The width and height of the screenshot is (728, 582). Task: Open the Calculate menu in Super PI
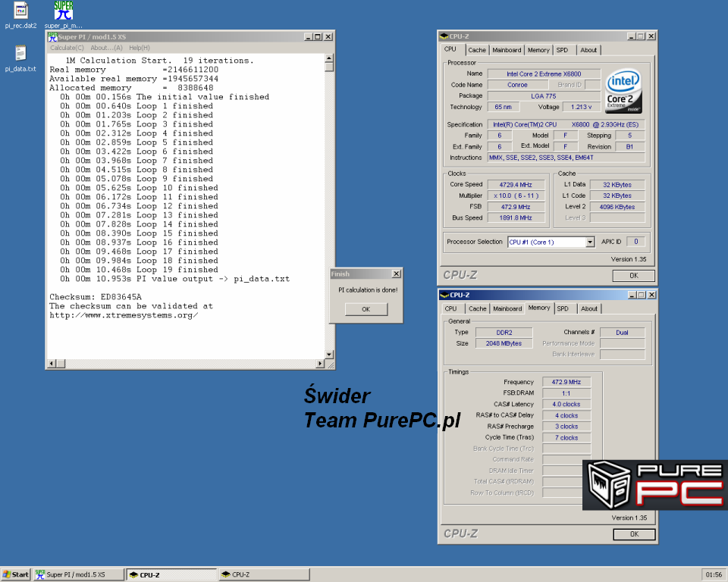pos(67,48)
